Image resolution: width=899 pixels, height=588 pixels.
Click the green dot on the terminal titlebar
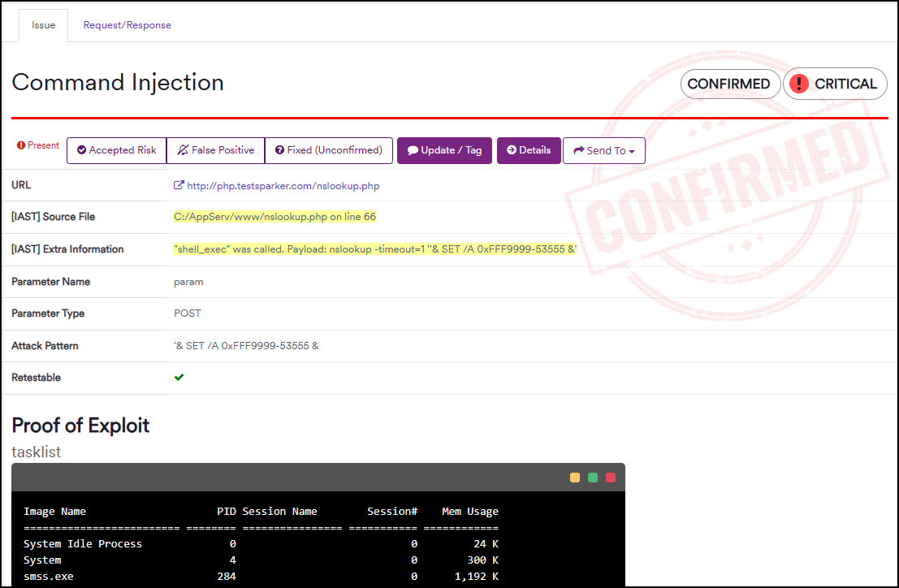coord(593,478)
